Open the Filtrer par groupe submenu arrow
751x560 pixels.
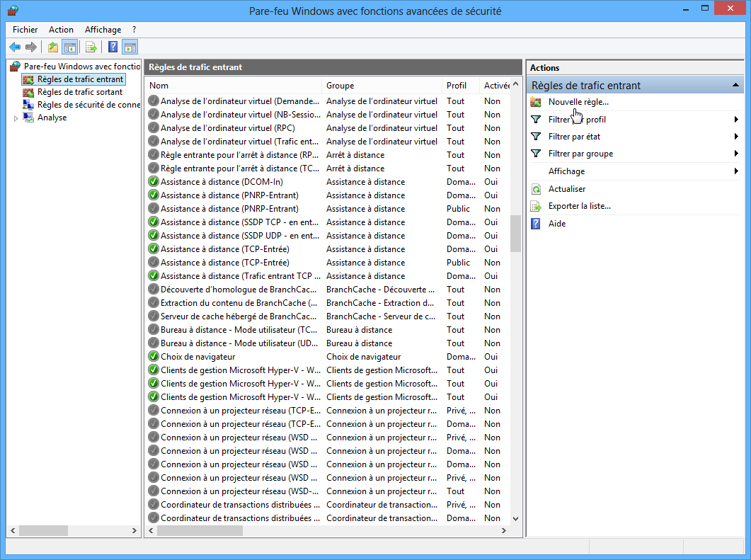[x=736, y=154]
